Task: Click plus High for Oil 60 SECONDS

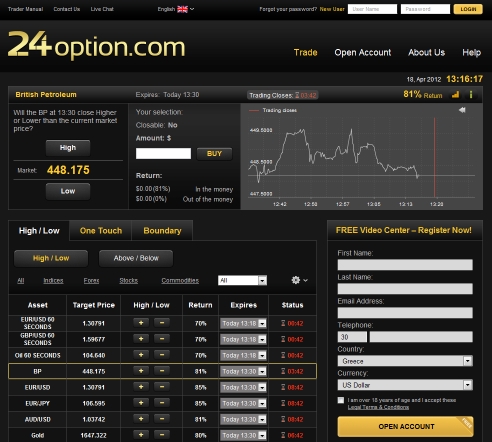Action: (141, 355)
